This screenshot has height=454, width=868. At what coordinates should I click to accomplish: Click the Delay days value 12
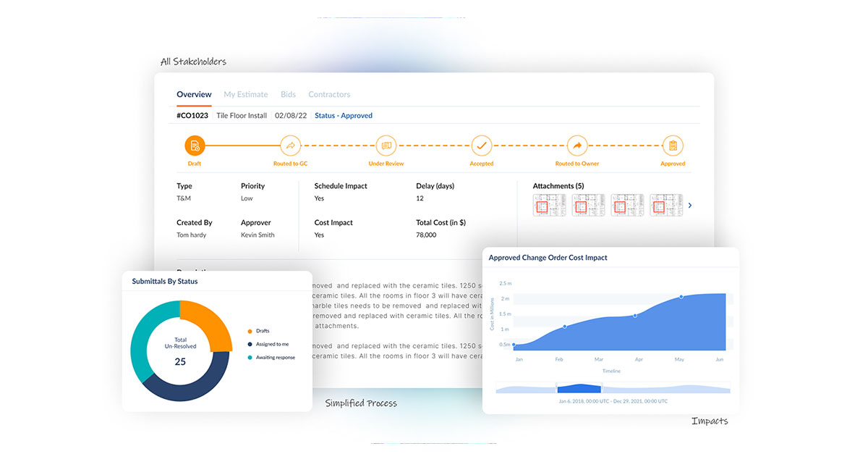point(420,198)
